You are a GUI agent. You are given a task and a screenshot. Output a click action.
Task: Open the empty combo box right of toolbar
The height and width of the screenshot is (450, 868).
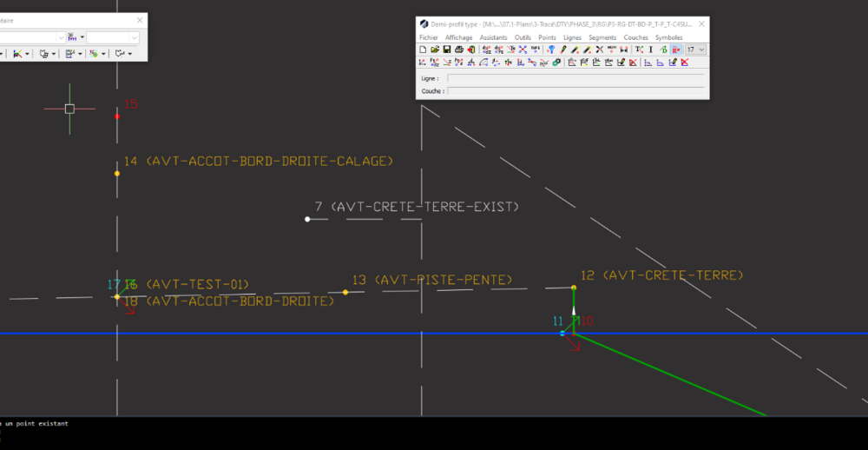(112, 37)
